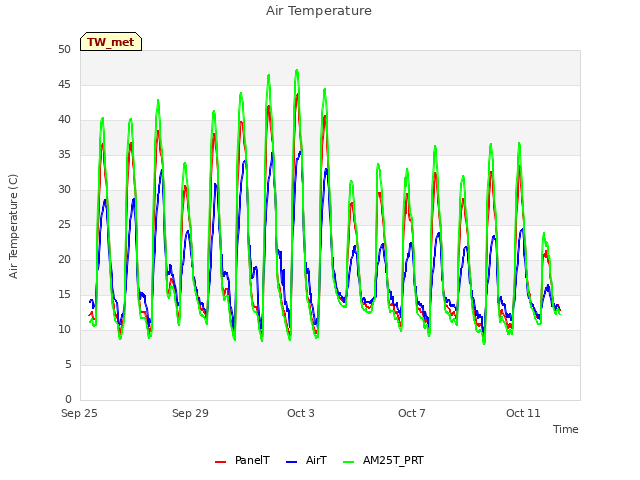Click the 5 y-axis tick label
Image resolution: width=640 pixels, height=480 pixels.
click(x=68, y=365)
